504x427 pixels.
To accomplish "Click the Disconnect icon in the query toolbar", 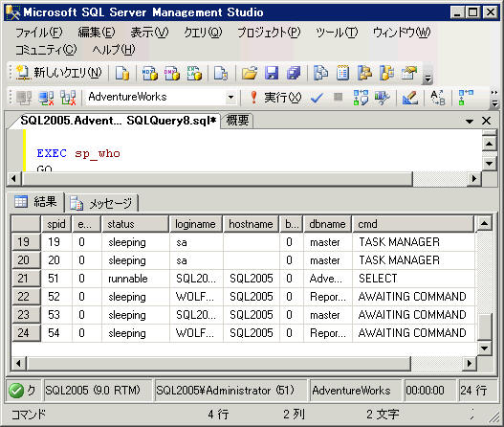I will pyautogui.click(x=46, y=98).
